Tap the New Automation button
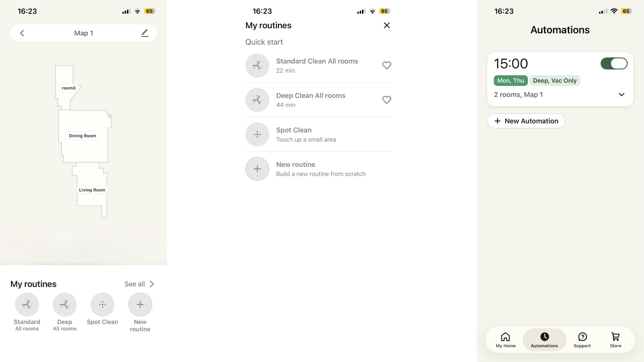Image resolution: width=644 pixels, height=362 pixels. point(526,121)
